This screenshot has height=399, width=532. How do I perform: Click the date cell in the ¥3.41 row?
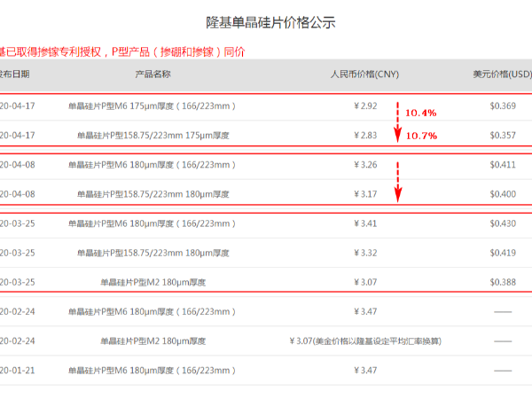(x=18, y=223)
